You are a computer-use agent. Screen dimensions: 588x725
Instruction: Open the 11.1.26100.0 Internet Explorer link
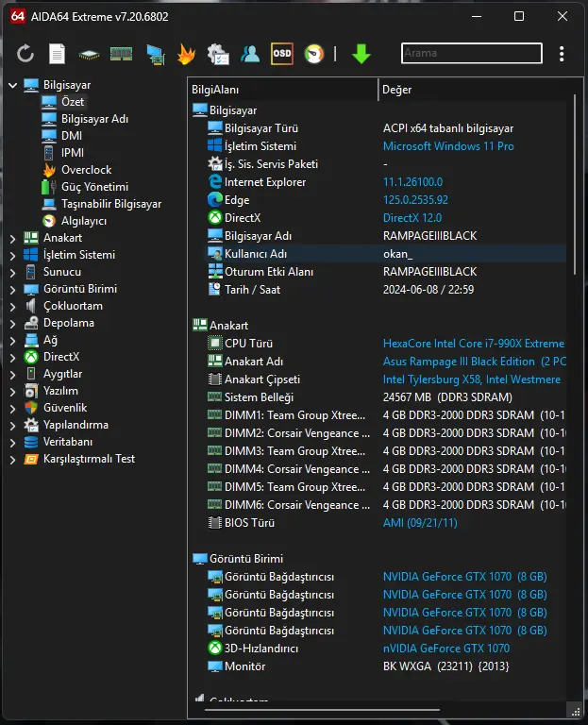click(x=412, y=182)
